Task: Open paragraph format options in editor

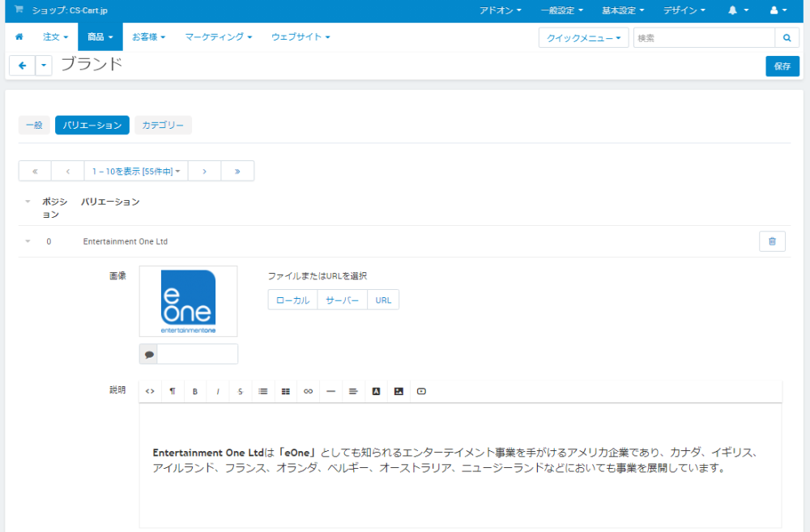Action: [173, 392]
